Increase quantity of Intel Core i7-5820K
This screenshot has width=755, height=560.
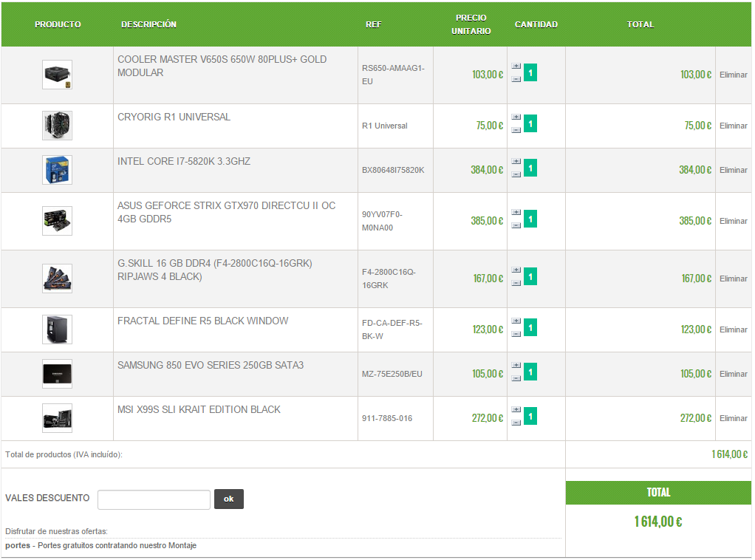516,161
